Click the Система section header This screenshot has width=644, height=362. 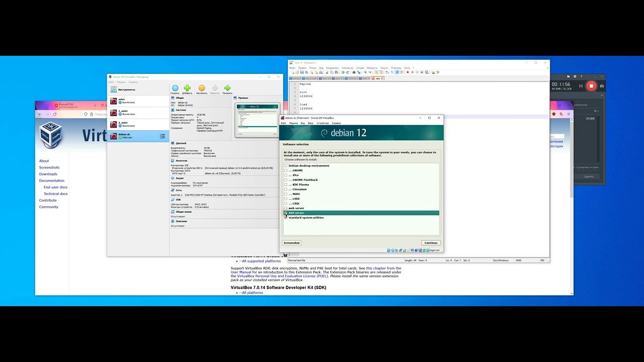[x=181, y=110]
